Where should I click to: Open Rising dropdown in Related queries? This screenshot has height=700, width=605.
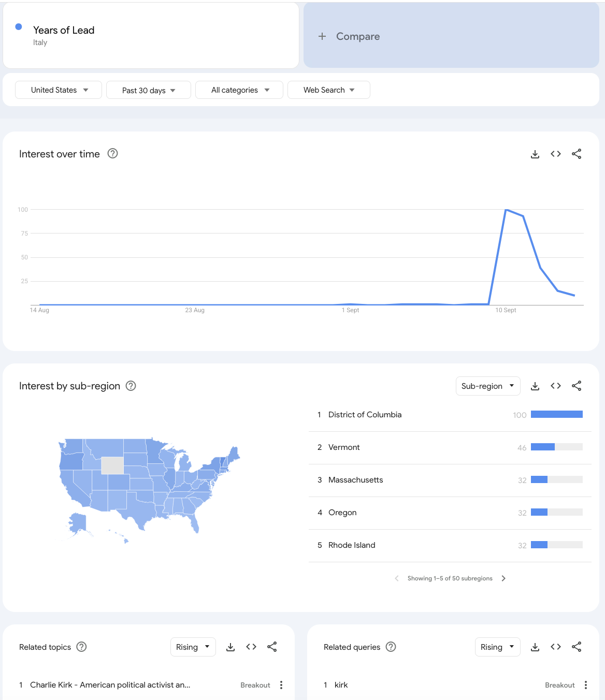498,647
